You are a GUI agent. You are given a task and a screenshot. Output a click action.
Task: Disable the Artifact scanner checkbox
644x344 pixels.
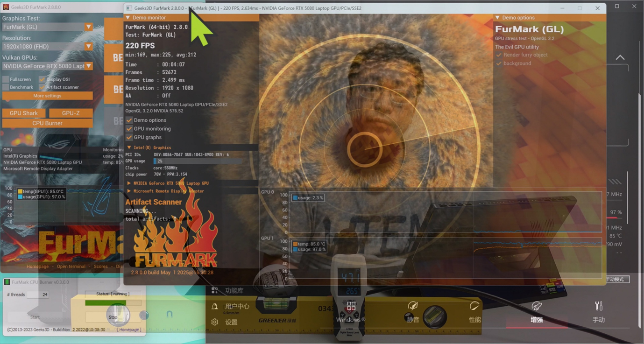42,87
